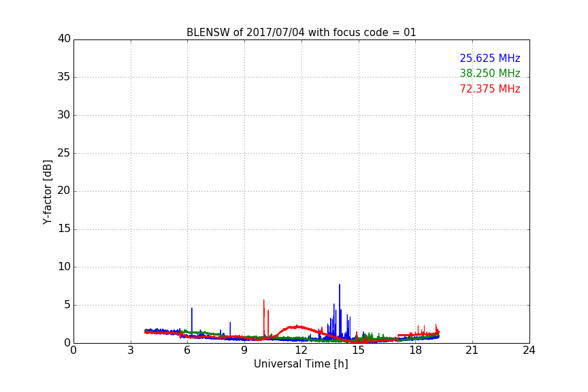588x392 pixels.
Task: Click the x-axis tick label 12
Action: point(301,350)
